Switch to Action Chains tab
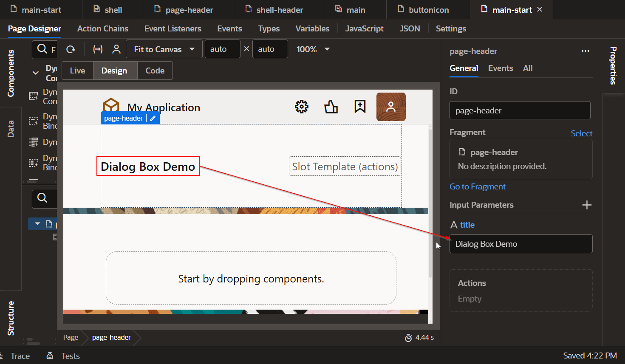The width and height of the screenshot is (625, 364). tap(103, 28)
